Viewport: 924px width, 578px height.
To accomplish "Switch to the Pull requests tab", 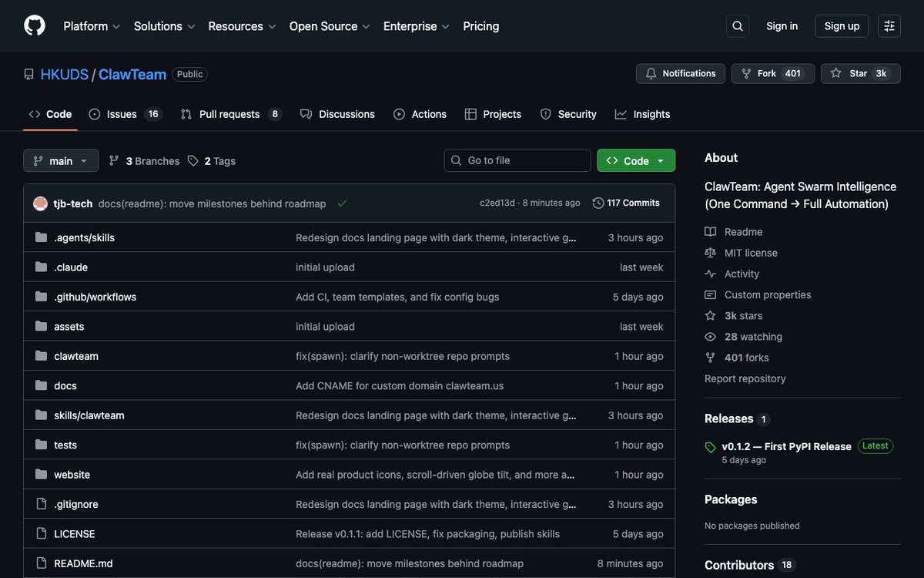I will point(231,114).
